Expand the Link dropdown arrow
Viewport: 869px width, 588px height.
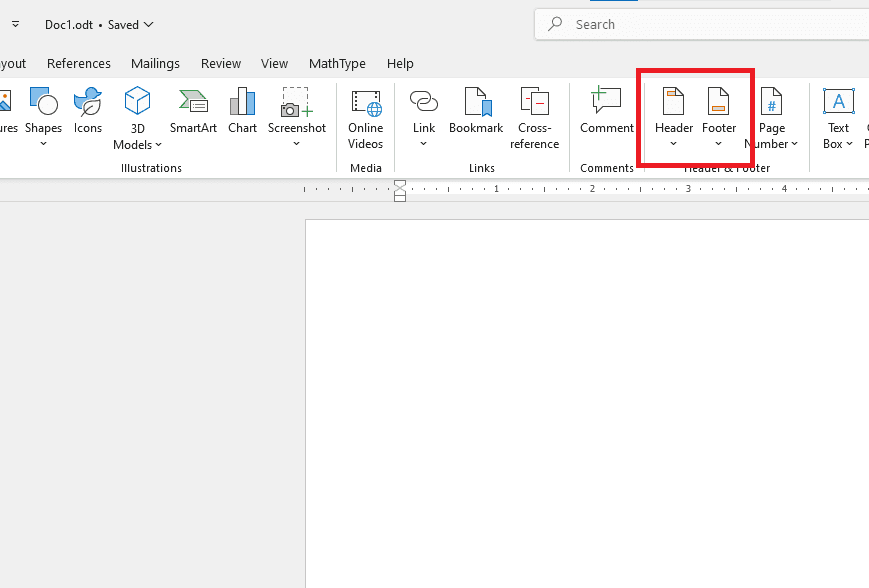pyautogui.click(x=423, y=144)
